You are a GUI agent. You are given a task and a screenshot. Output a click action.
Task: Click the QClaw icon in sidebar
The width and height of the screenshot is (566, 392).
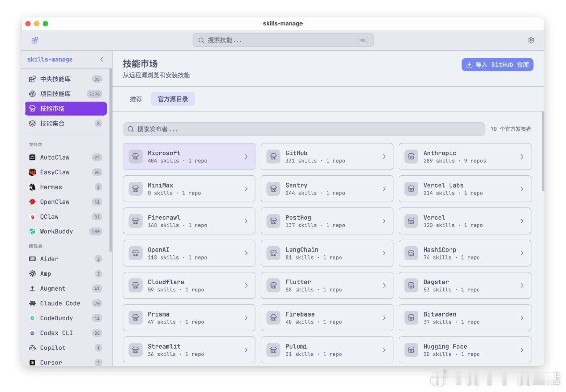point(32,217)
